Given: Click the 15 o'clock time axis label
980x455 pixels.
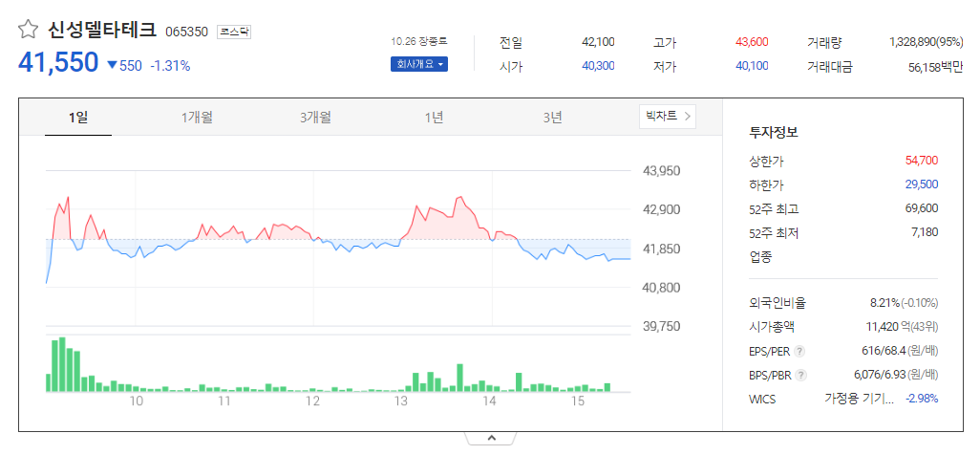Looking at the screenshot, I should 578,401.
